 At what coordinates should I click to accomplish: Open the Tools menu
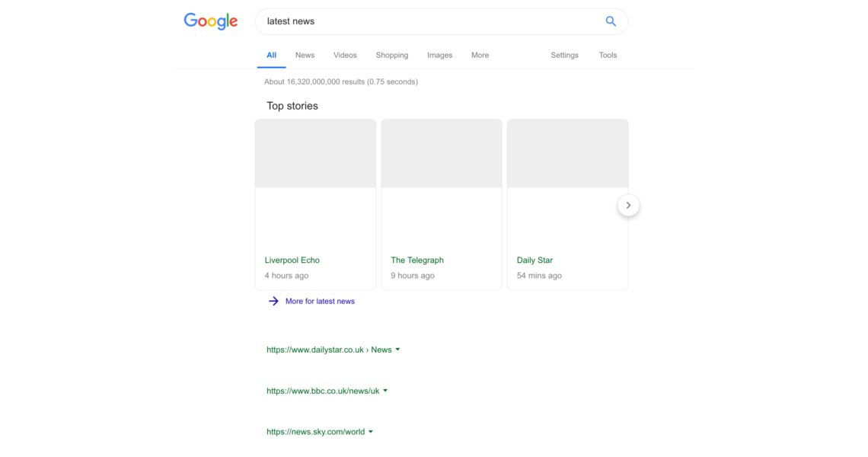pos(608,55)
